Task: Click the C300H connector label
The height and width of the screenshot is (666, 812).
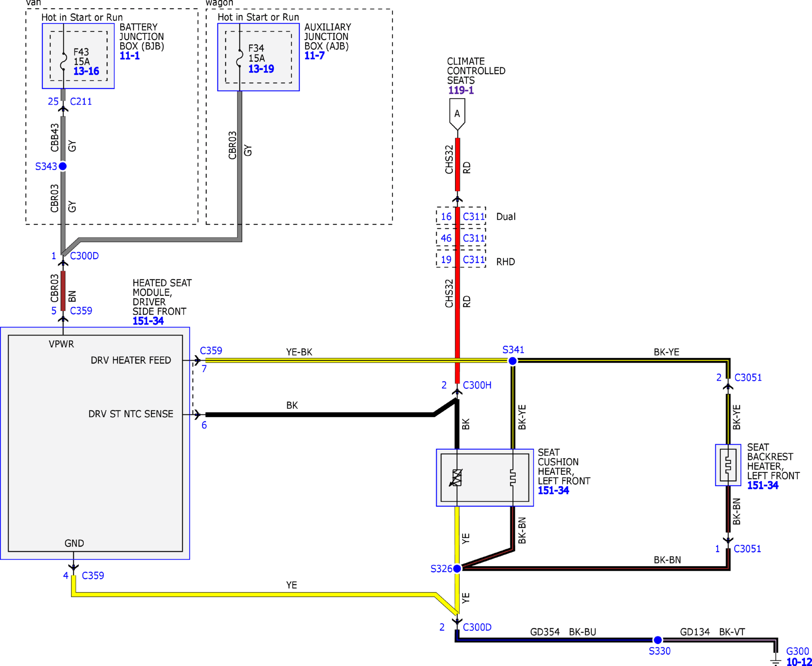Action: coord(477,385)
